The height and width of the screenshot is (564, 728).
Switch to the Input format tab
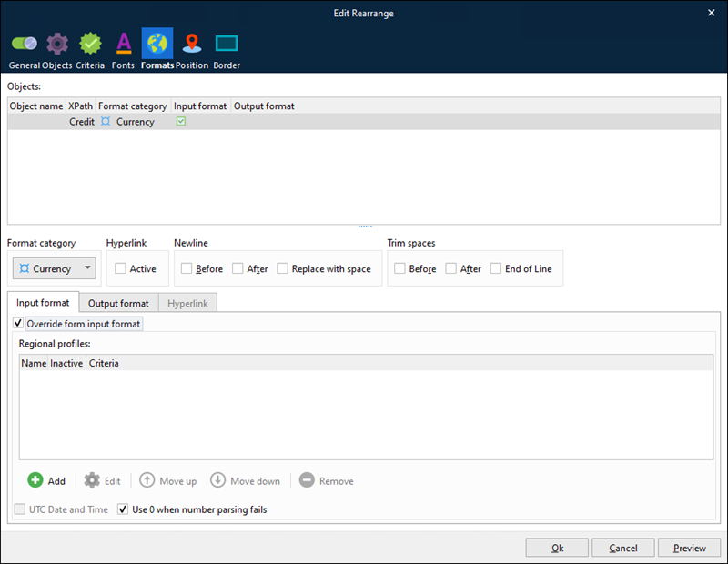pyautogui.click(x=43, y=303)
